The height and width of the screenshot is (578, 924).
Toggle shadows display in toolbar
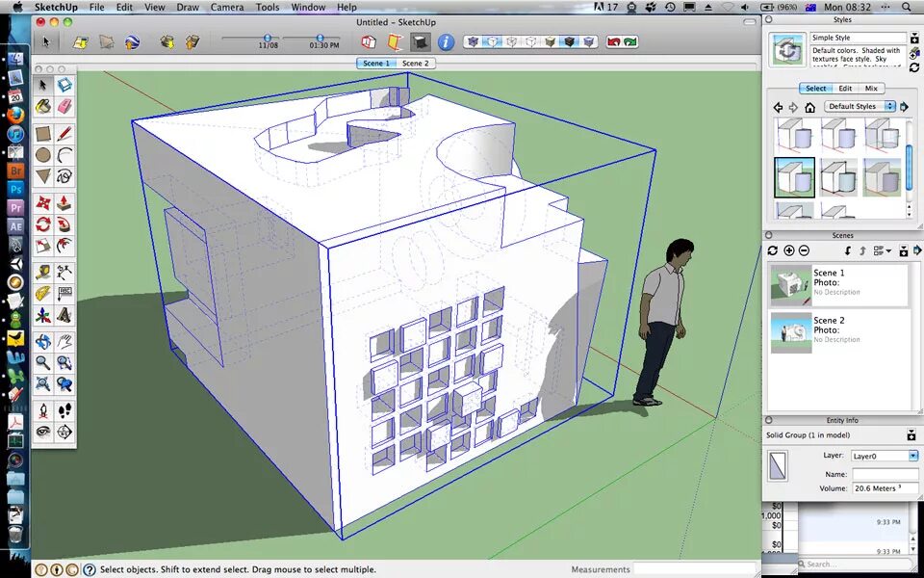421,41
